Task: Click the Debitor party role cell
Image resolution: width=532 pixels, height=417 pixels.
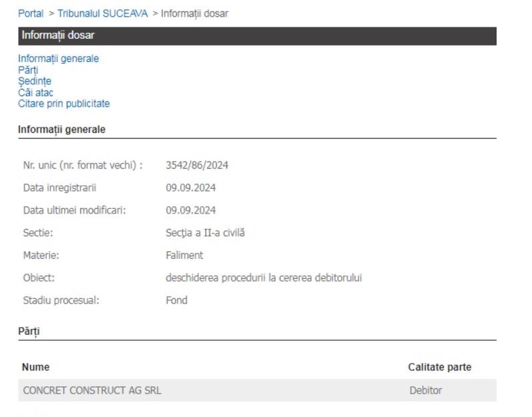Action: point(426,390)
